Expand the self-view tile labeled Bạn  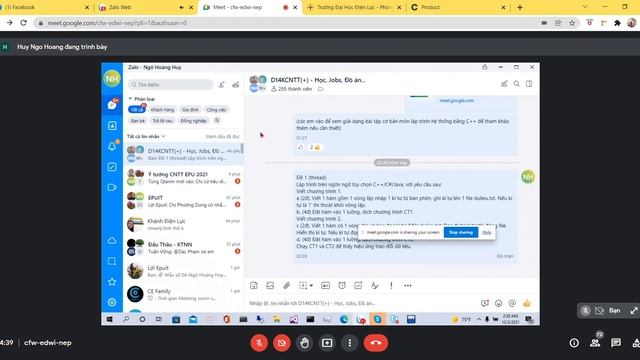tap(634, 311)
